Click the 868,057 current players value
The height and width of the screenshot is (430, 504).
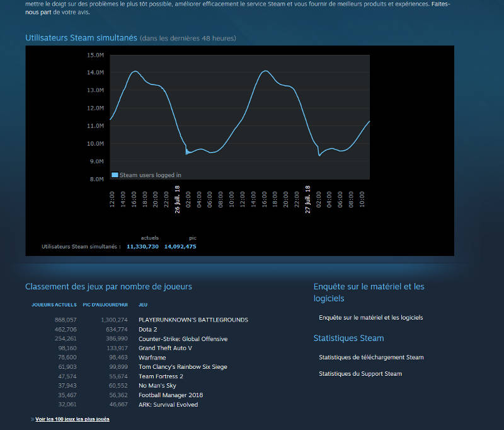click(66, 320)
